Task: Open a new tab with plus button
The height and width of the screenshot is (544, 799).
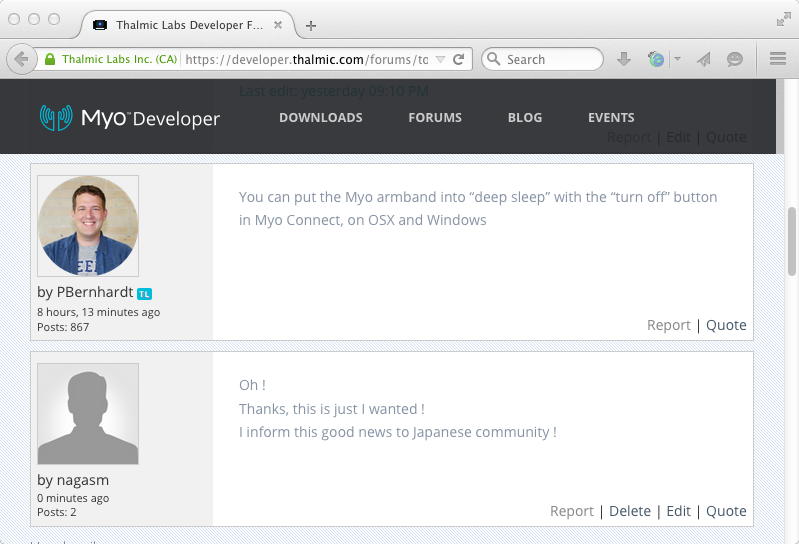Action: (x=311, y=25)
